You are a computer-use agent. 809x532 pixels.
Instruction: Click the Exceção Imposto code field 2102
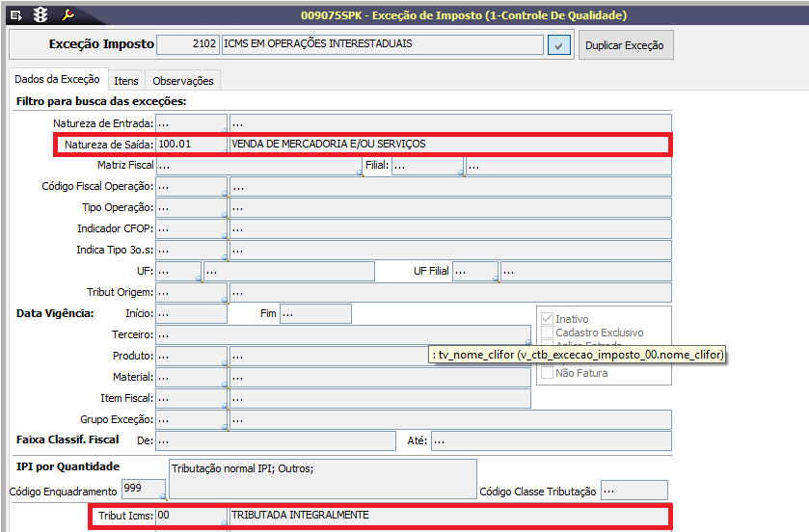click(x=188, y=44)
